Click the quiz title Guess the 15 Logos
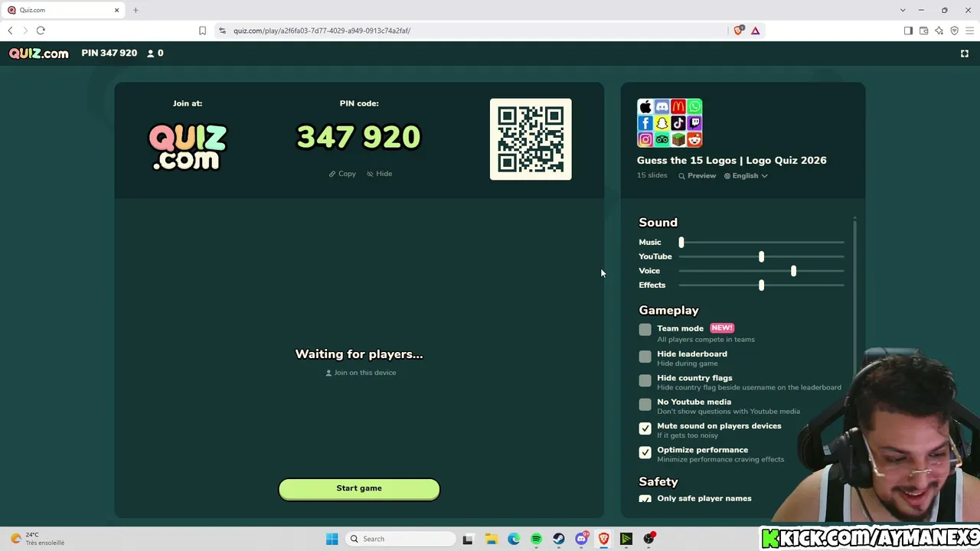The height and width of the screenshot is (551, 980). [x=732, y=161]
